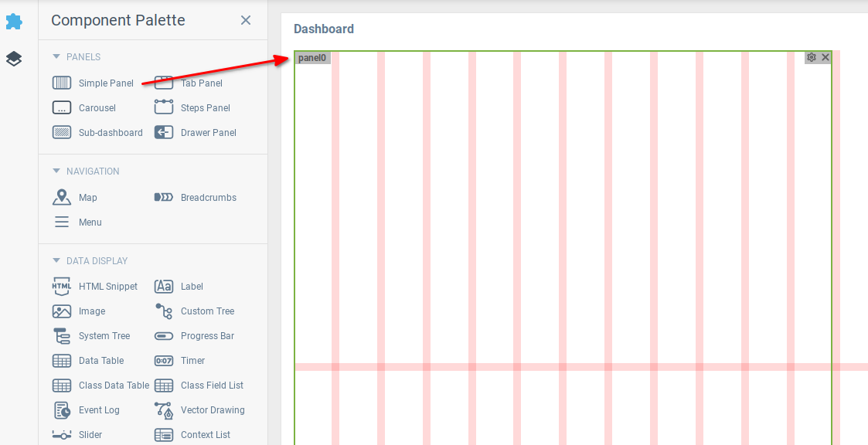
Task: Open panel0 settings gear
Action: [x=812, y=58]
